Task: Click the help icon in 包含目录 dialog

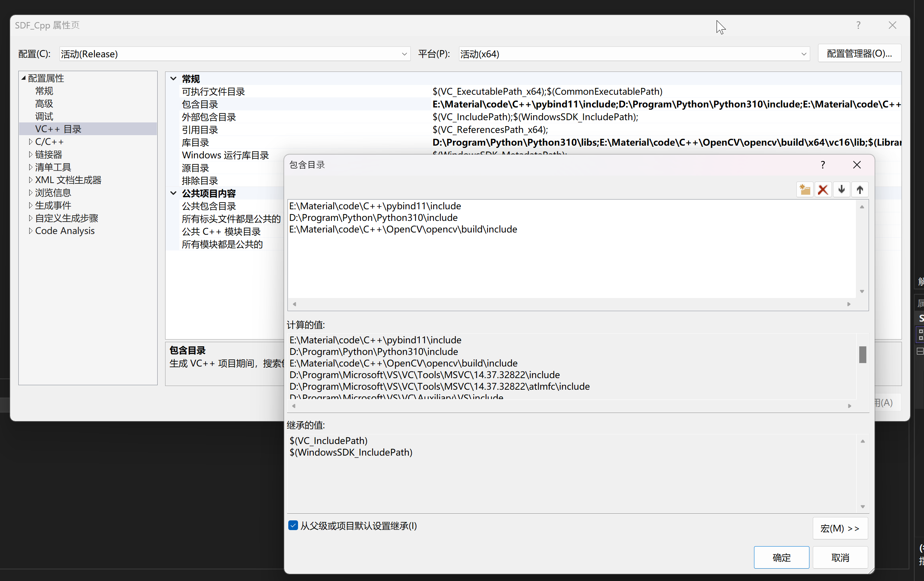Action: [823, 165]
